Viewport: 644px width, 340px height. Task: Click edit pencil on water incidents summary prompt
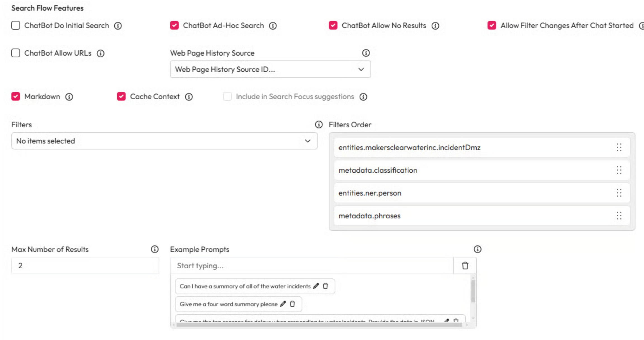tap(316, 286)
